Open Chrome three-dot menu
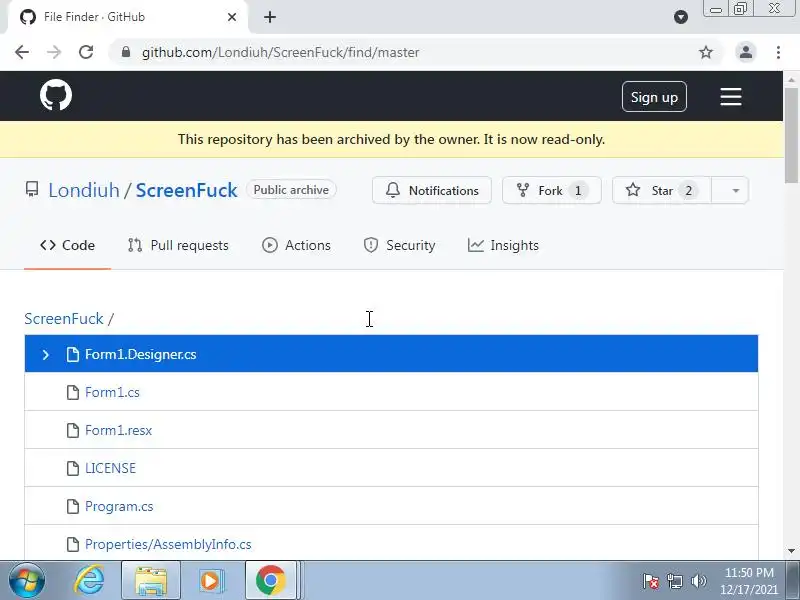This screenshot has width=800, height=600. coord(778,52)
